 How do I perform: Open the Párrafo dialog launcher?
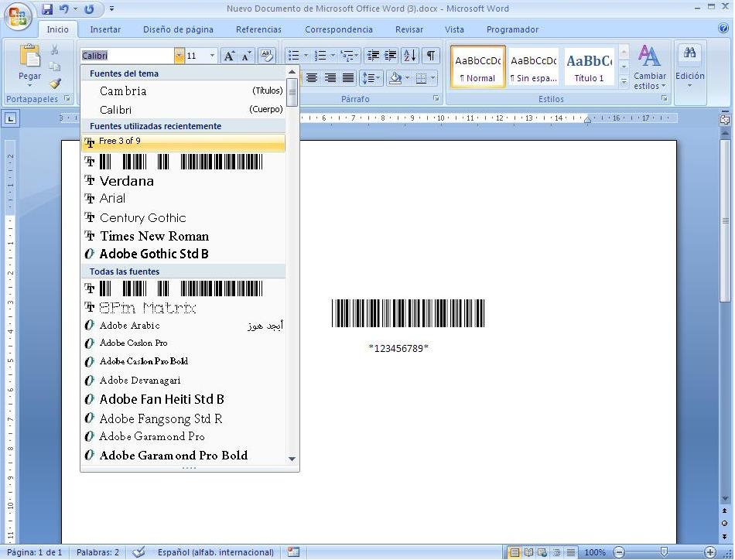click(436, 98)
